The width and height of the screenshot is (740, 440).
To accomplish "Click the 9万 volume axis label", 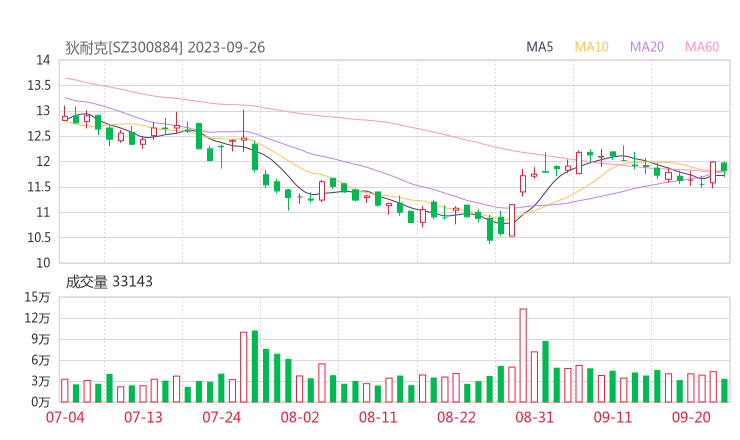I will tap(41, 339).
